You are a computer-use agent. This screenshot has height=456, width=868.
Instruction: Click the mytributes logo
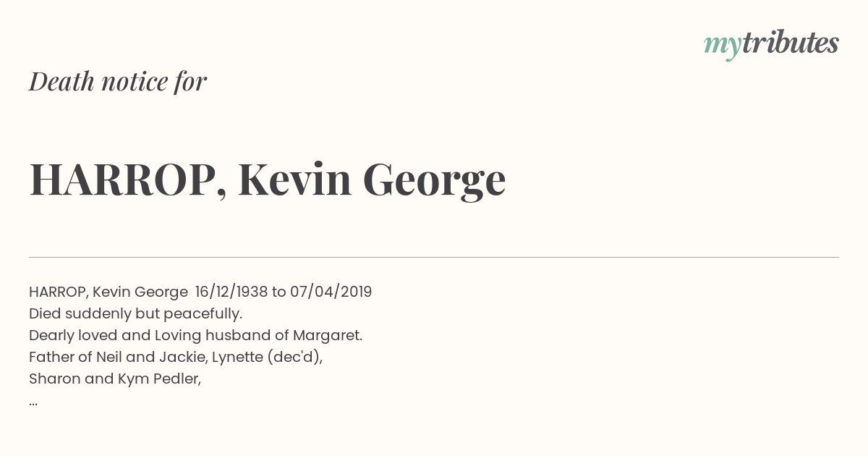tap(771, 43)
